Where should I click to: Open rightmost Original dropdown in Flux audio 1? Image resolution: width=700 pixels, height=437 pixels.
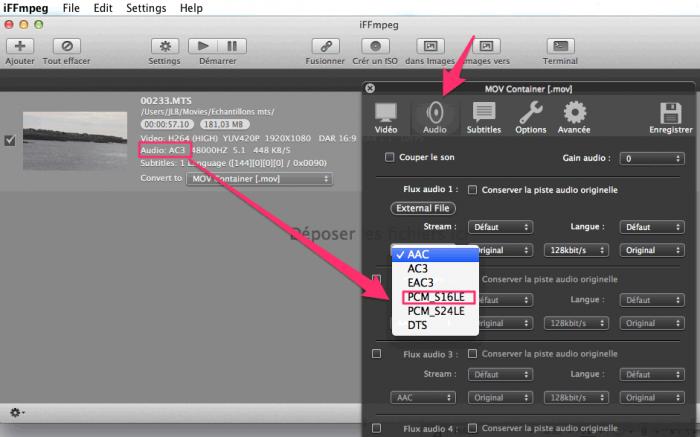point(652,250)
